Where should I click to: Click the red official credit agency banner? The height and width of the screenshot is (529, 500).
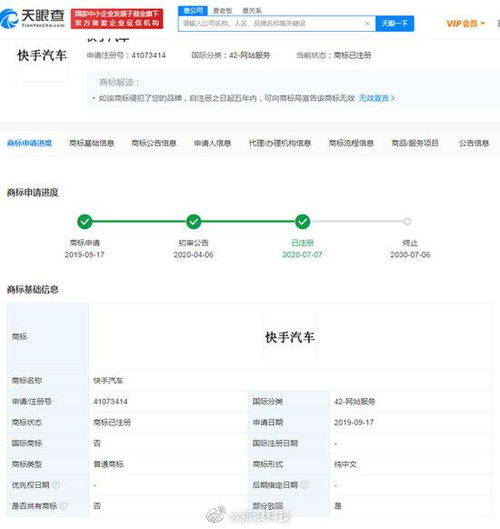click(117, 19)
